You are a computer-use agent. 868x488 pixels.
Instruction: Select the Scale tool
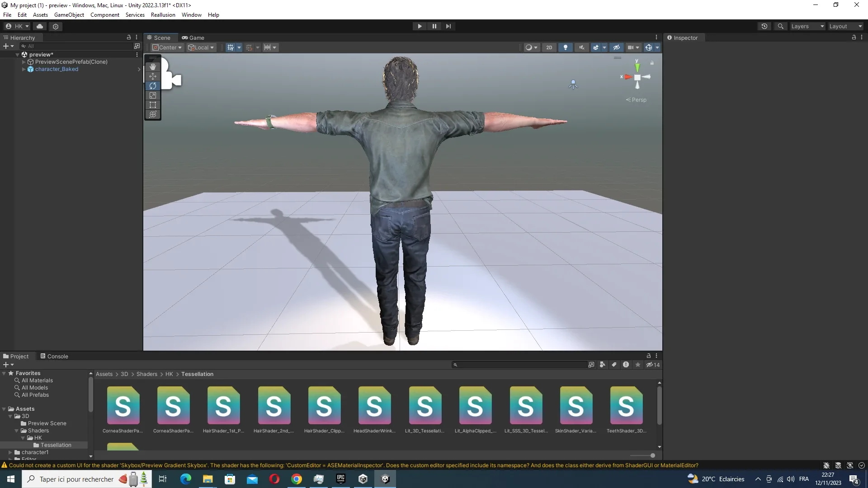(153, 95)
